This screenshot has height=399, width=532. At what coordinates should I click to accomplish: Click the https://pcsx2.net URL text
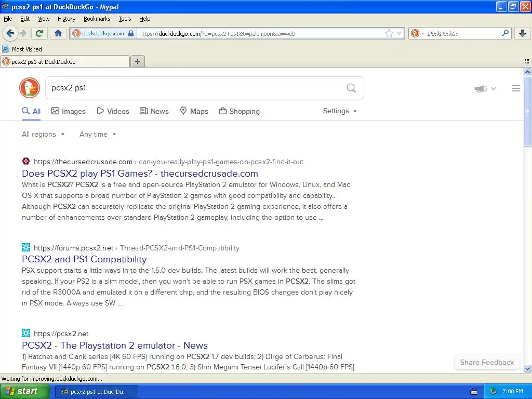point(61,334)
